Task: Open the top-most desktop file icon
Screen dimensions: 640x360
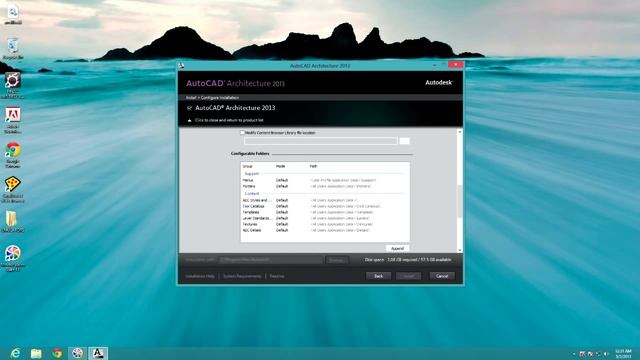Action: pyautogui.click(x=13, y=16)
